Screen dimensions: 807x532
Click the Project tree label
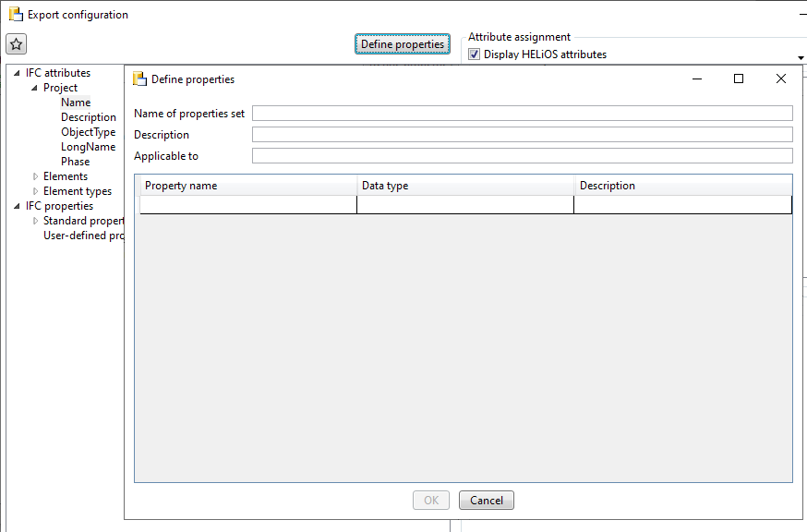60,88
